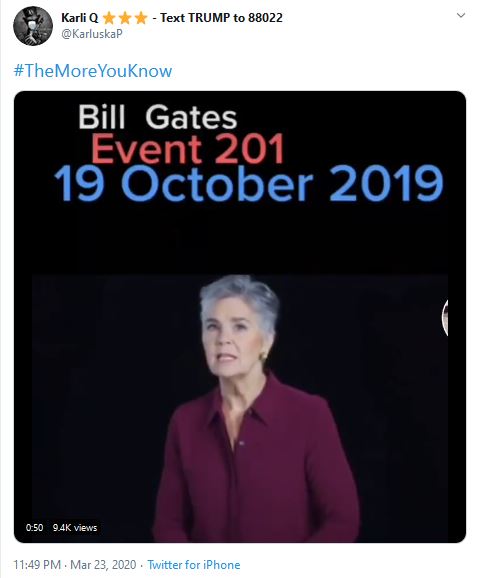Image resolution: width=478 pixels, height=578 pixels.
Task: Open the Karli Q display name
Action: [x=80, y=18]
